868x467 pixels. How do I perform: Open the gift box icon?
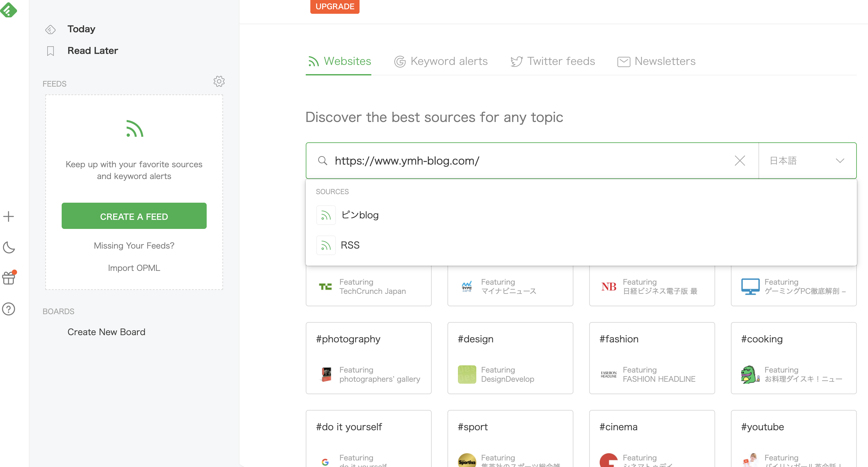pos(9,278)
